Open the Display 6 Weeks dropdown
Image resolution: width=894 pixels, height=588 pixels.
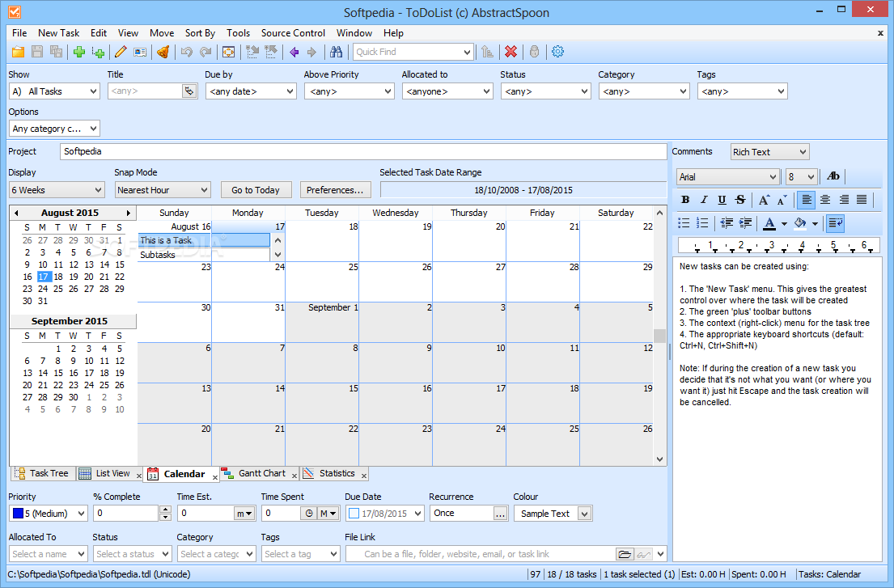[x=57, y=190]
